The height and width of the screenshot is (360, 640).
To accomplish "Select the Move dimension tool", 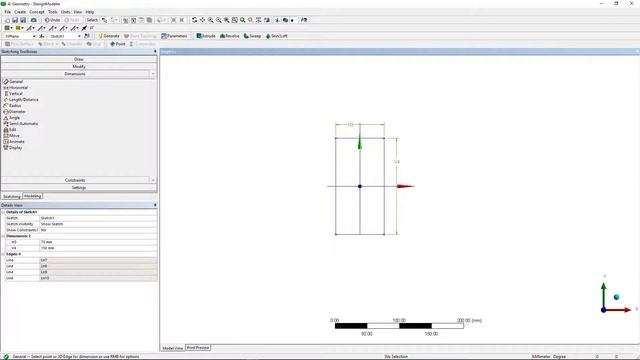I will (x=11, y=136).
